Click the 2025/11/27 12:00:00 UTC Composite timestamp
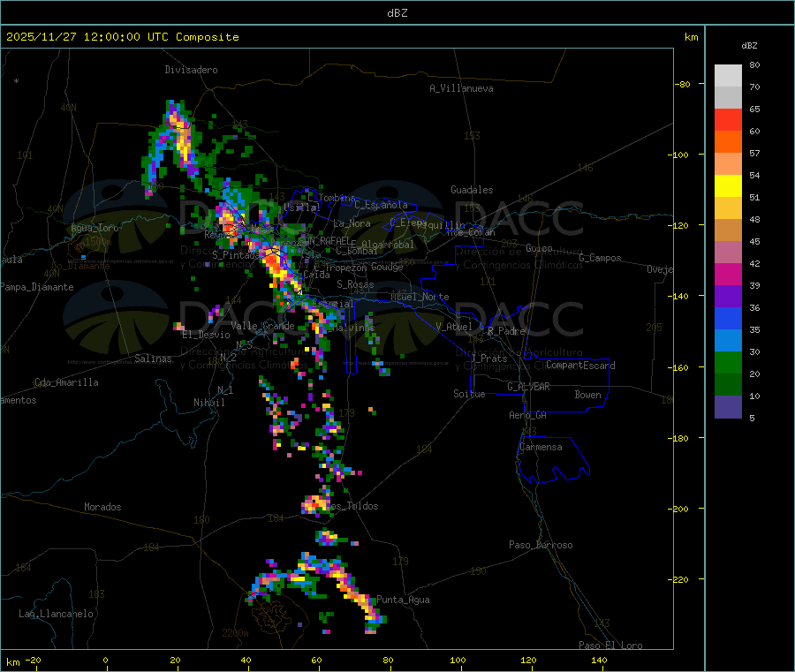This screenshot has width=795, height=672. point(123,37)
